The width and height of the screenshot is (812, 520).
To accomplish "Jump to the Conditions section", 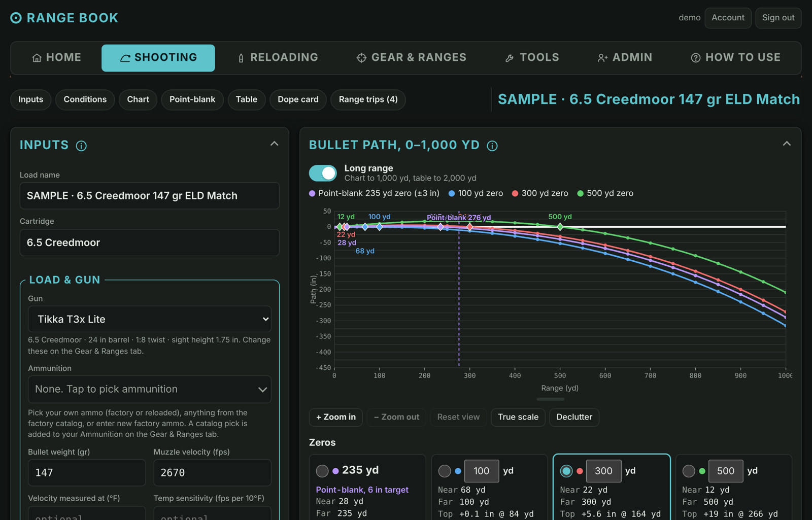I will [x=85, y=99].
